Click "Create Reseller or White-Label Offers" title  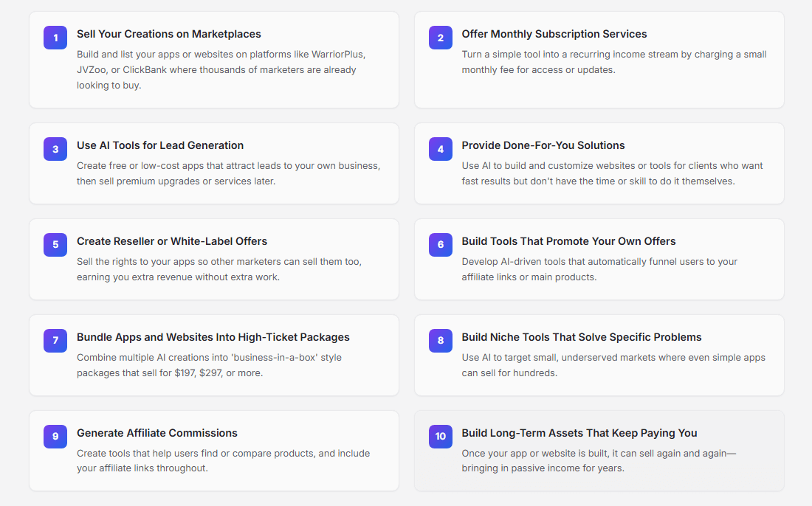coord(172,241)
